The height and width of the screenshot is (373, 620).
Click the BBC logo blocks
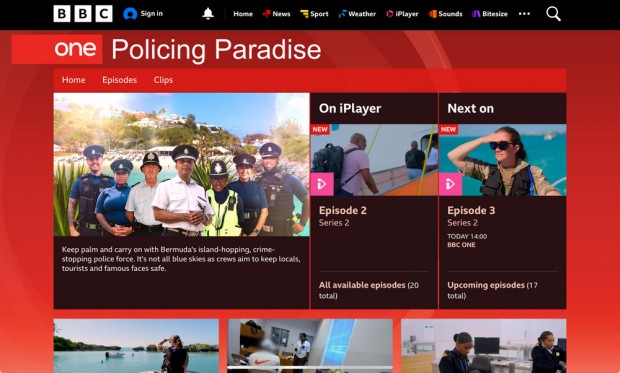[x=83, y=14]
